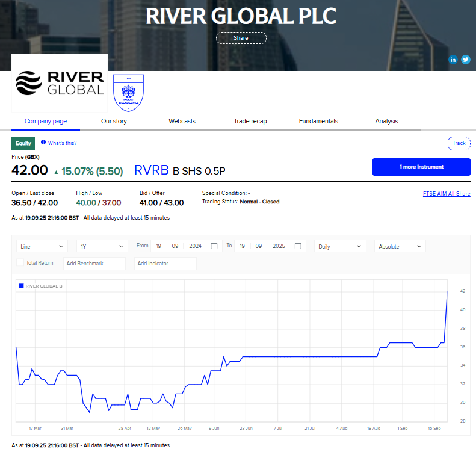This screenshot has height=452, width=476.
Task: Click the To month field showing 09
Action: [x=258, y=246]
